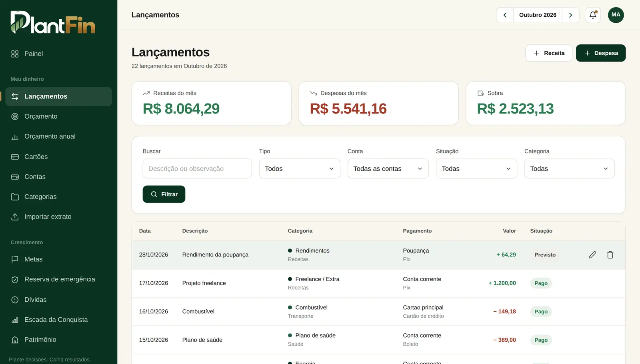Click the Outubro 2026 month label
This screenshot has width=640, height=364.
(x=538, y=15)
